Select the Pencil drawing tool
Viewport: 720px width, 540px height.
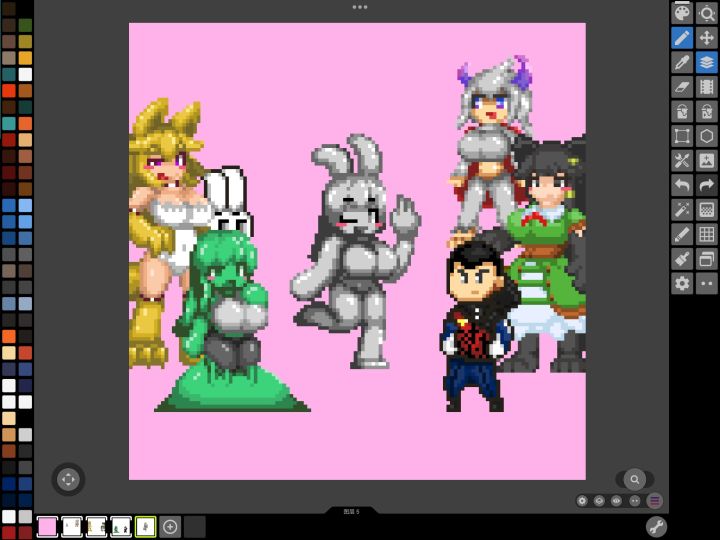[682, 38]
